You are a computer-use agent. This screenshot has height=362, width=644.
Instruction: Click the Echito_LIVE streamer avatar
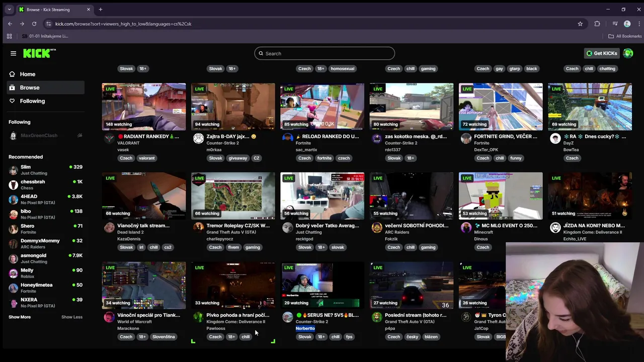click(555, 228)
